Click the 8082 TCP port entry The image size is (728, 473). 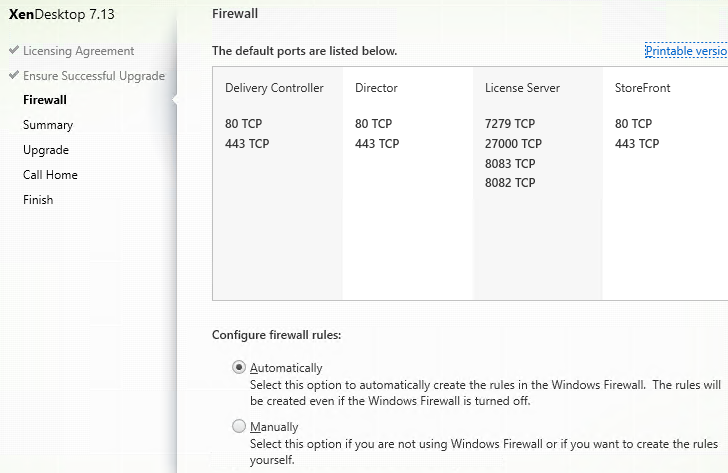click(510, 182)
